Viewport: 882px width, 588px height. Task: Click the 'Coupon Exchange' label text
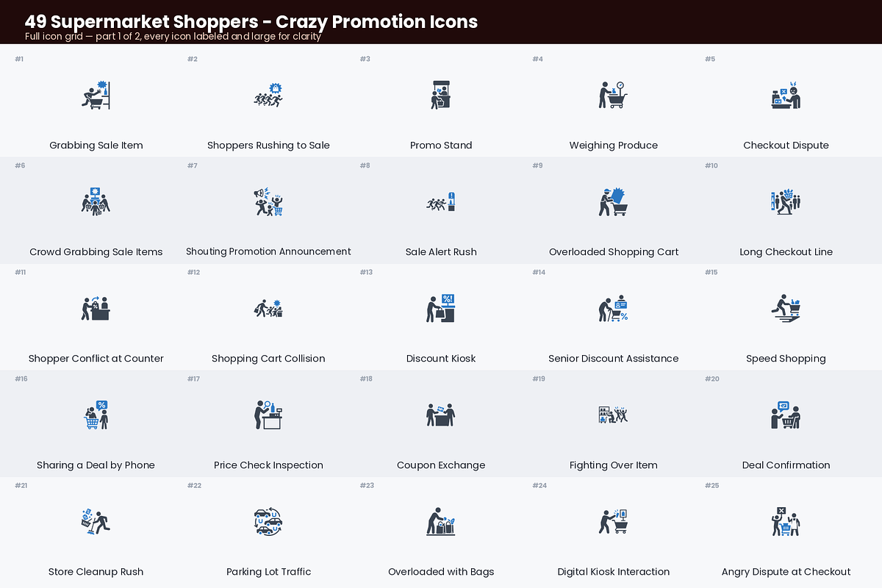pyautogui.click(x=441, y=465)
